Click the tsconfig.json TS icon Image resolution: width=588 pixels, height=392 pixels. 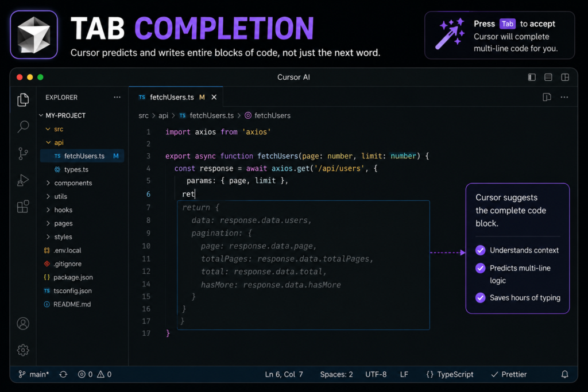coord(47,291)
